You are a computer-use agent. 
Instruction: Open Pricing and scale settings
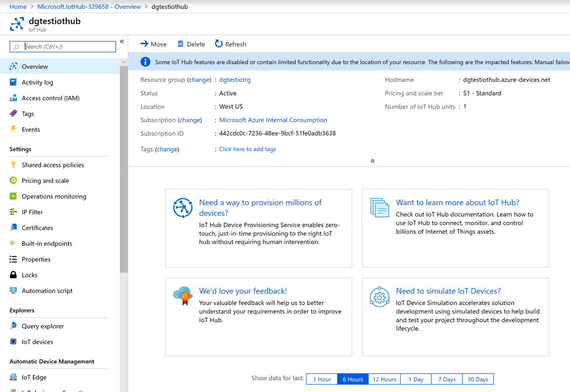point(14,180)
